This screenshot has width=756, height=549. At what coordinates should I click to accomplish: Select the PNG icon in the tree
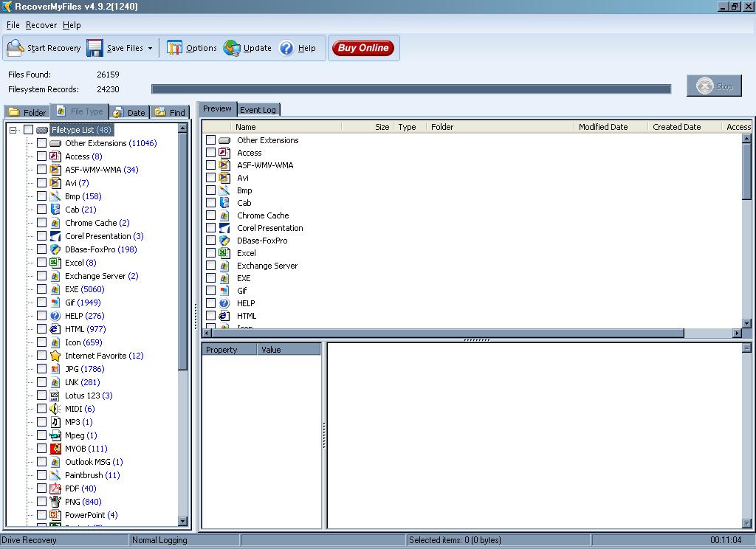[55, 502]
